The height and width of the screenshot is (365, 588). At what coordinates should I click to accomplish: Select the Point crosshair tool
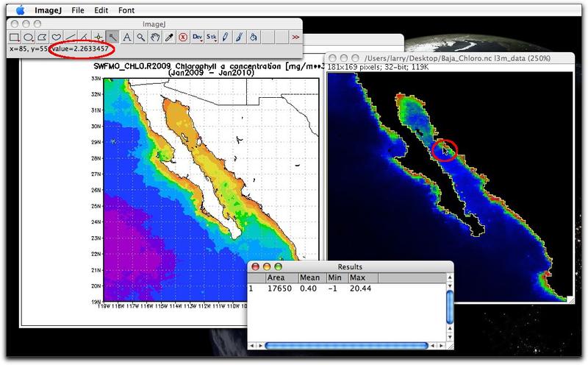coord(98,38)
